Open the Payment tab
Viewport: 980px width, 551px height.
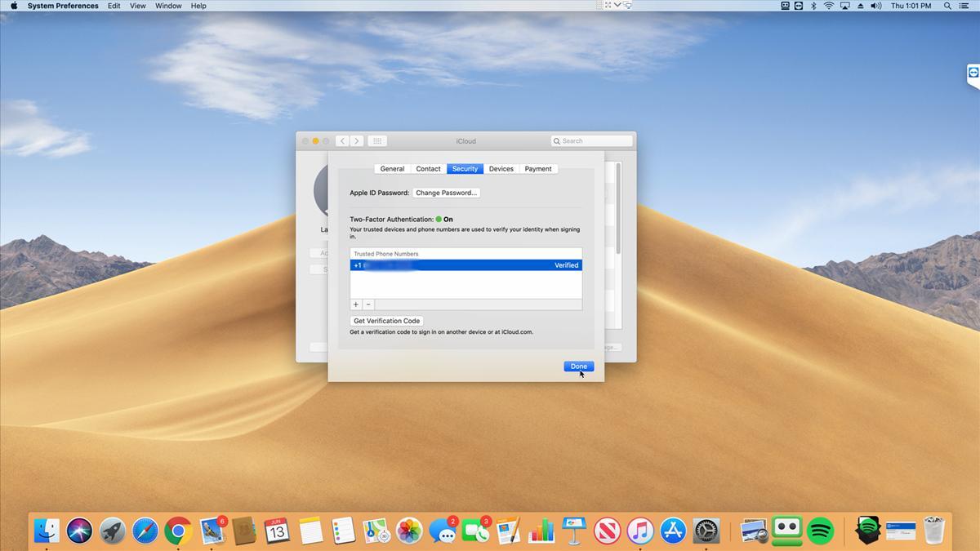pos(538,169)
